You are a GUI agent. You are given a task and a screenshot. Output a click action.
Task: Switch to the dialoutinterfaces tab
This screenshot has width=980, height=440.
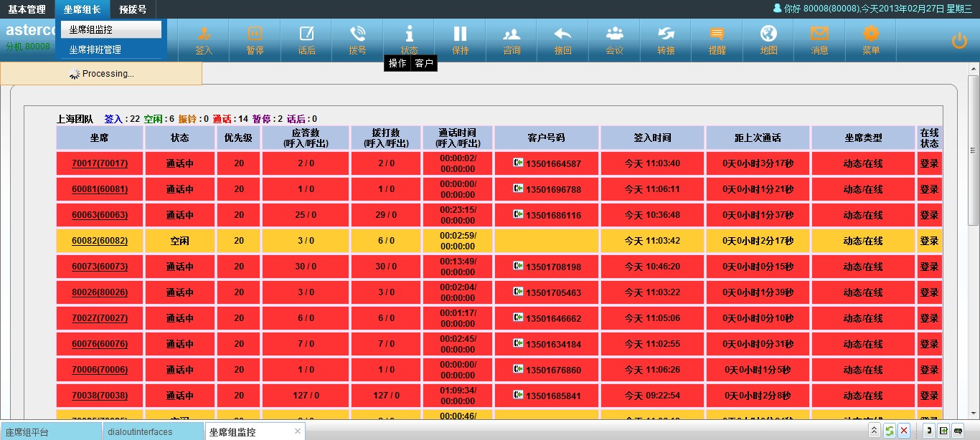(140, 432)
